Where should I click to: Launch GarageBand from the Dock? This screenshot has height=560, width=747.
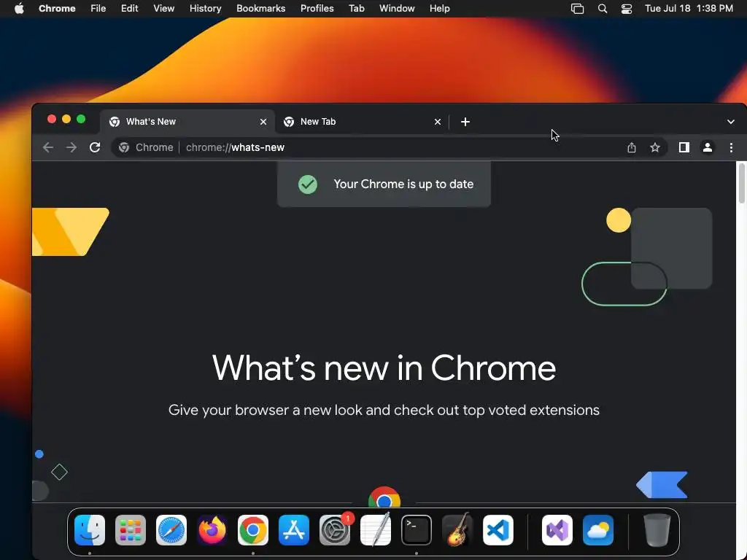pos(457,530)
